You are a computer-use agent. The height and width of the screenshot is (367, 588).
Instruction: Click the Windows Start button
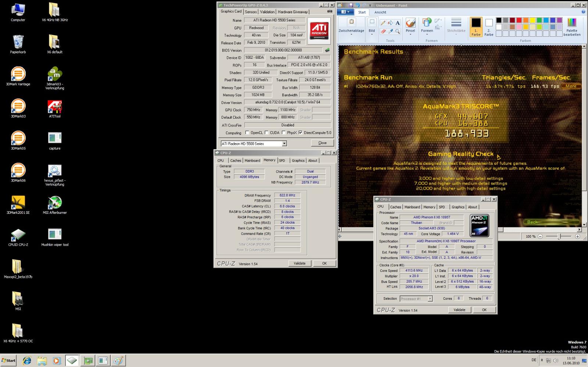click(x=8, y=360)
